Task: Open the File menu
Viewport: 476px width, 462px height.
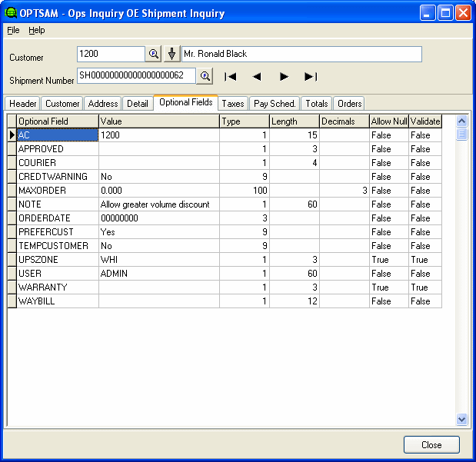Action: click(x=13, y=30)
